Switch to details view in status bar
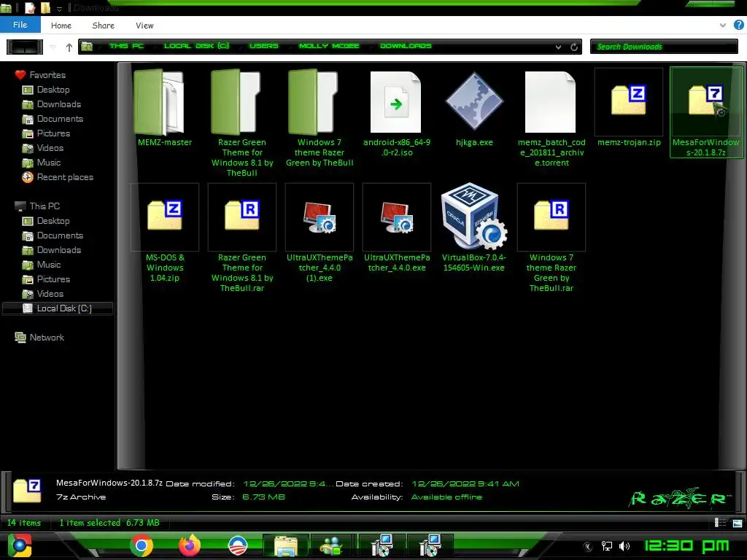Viewport: 747px width, 560px height. tap(720, 523)
